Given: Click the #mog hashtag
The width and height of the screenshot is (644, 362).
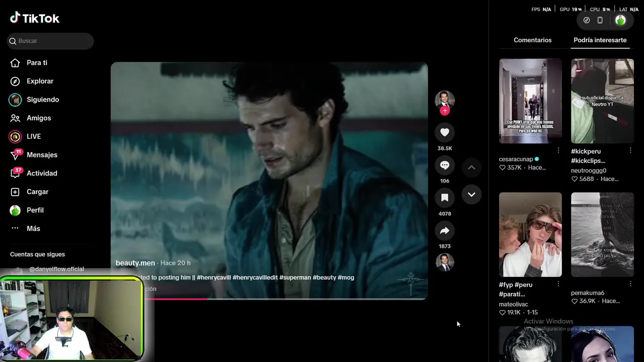Looking at the screenshot, I should 346,278.
